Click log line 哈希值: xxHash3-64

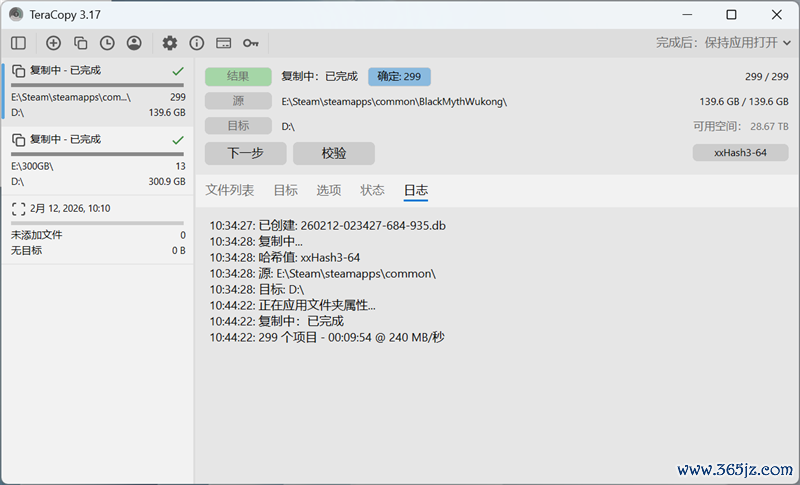[285, 258]
